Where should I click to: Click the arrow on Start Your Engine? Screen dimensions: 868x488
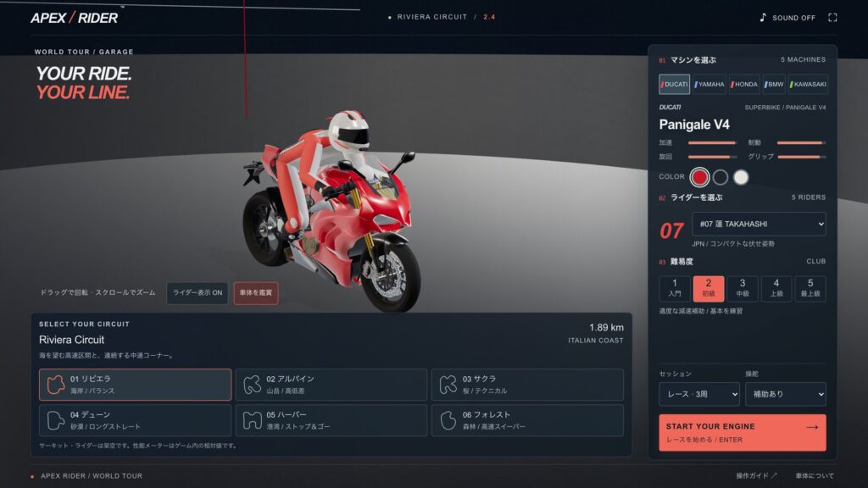click(812, 427)
